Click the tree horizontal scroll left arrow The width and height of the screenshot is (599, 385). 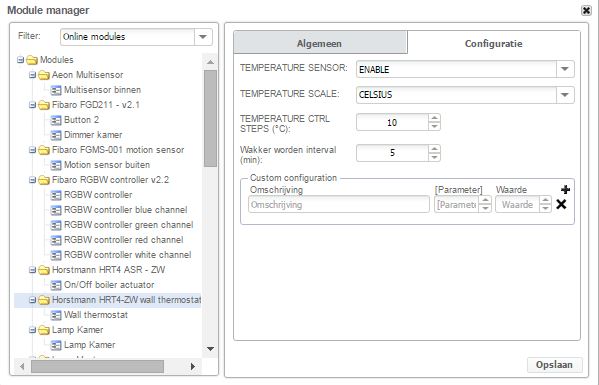(22, 367)
